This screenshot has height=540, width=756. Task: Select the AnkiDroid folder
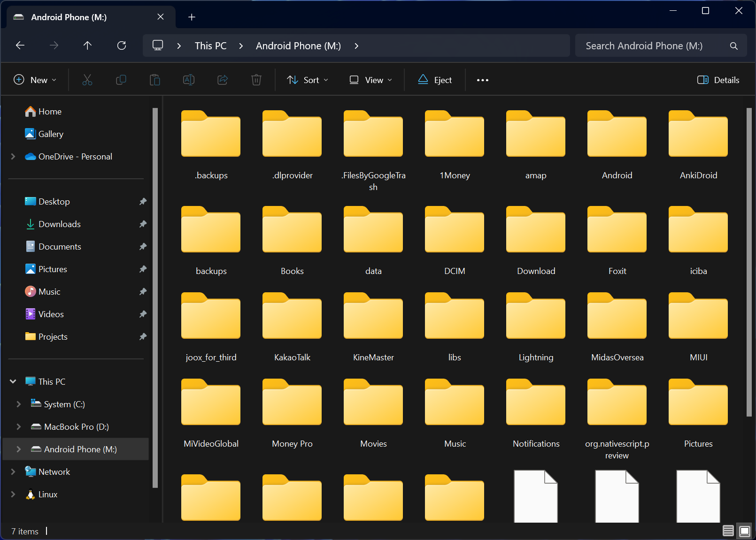(x=698, y=145)
